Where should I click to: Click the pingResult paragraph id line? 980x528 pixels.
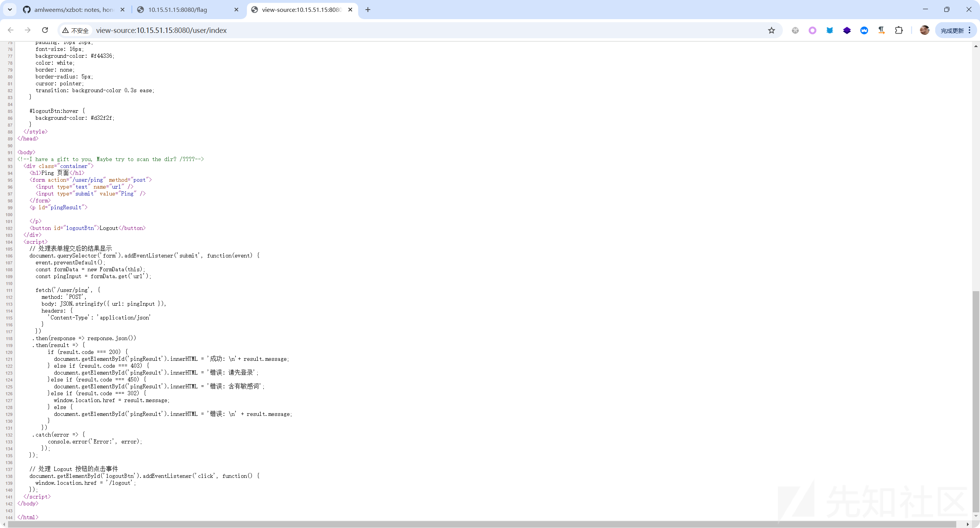point(59,207)
